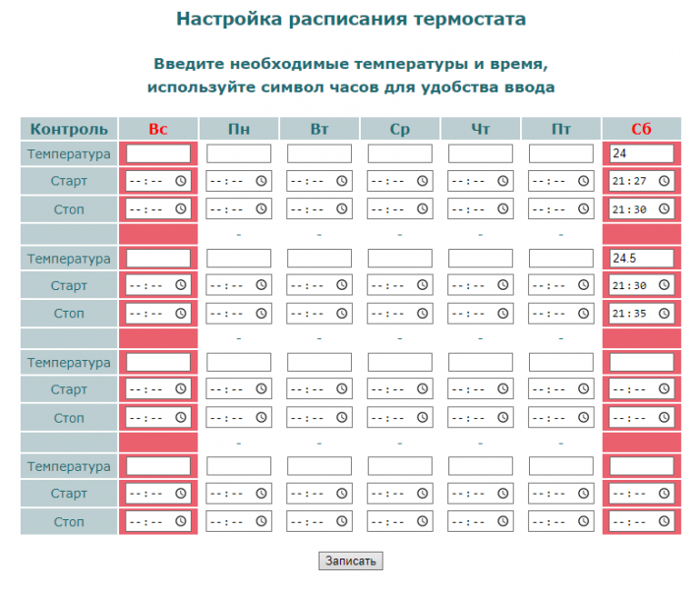This screenshot has height=590, width=700.
Task: Click the Вт day header
Action: coord(320,129)
